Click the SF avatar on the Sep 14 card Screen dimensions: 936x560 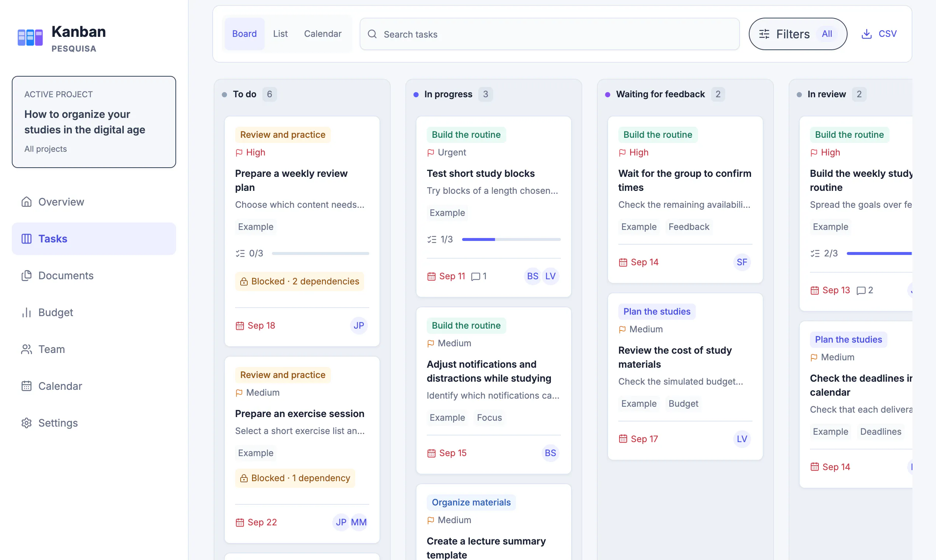742,262
